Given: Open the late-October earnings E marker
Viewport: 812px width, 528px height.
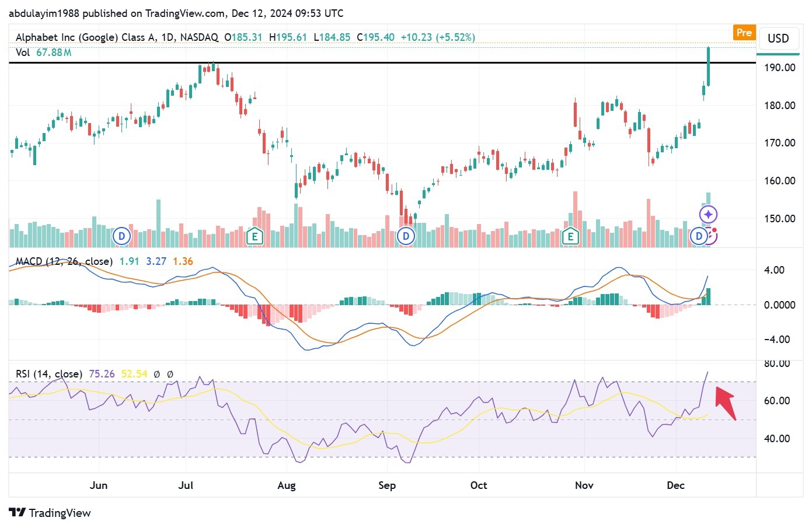Looking at the screenshot, I should [x=570, y=236].
